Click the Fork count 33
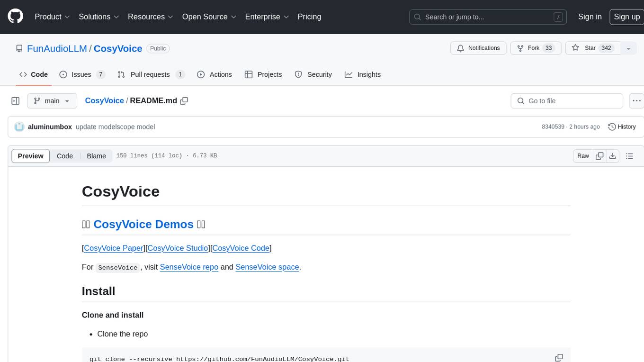Viewport: 644px width, 362px height. 549,48
